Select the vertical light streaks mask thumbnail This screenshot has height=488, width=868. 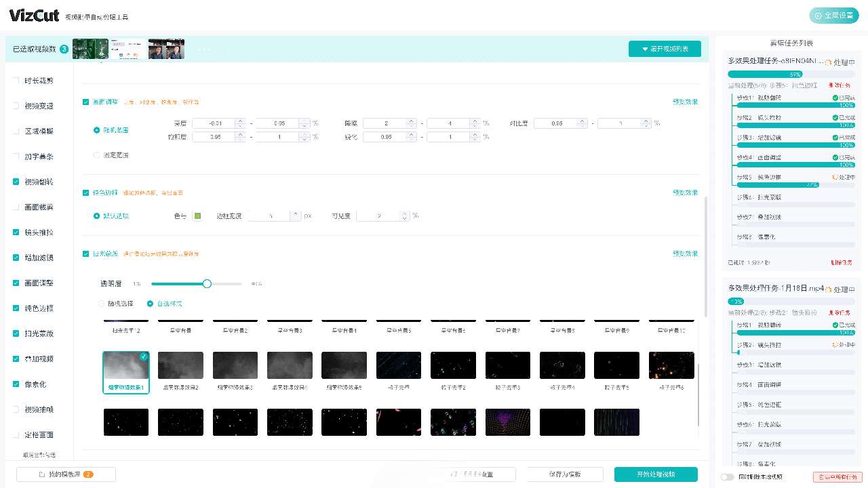click(x=616, y=422)
